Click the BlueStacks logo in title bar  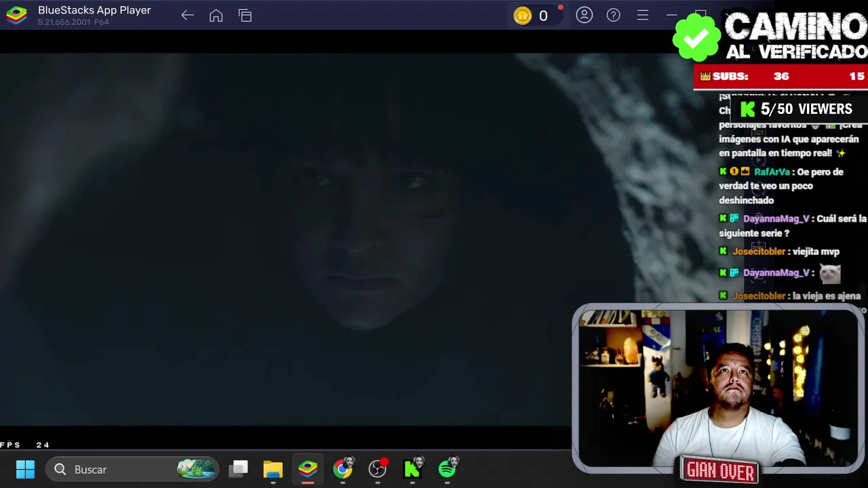point(16,15)
